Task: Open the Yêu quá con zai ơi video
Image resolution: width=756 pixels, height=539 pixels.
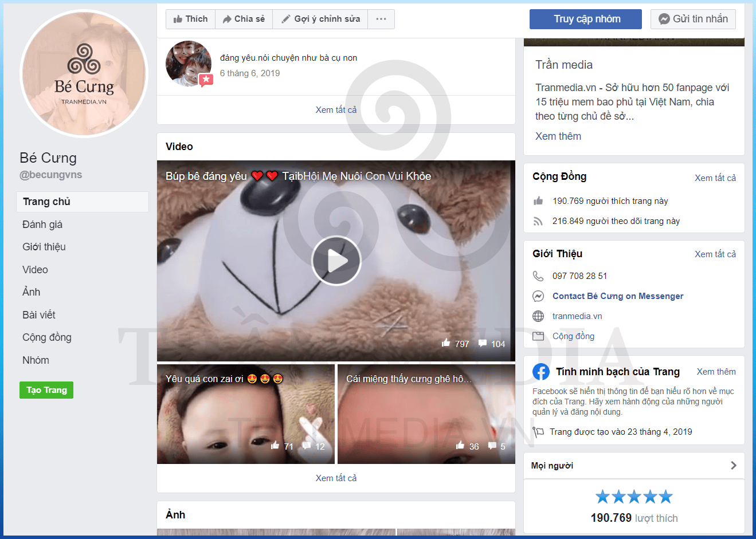Action: [x=246, y=414]
